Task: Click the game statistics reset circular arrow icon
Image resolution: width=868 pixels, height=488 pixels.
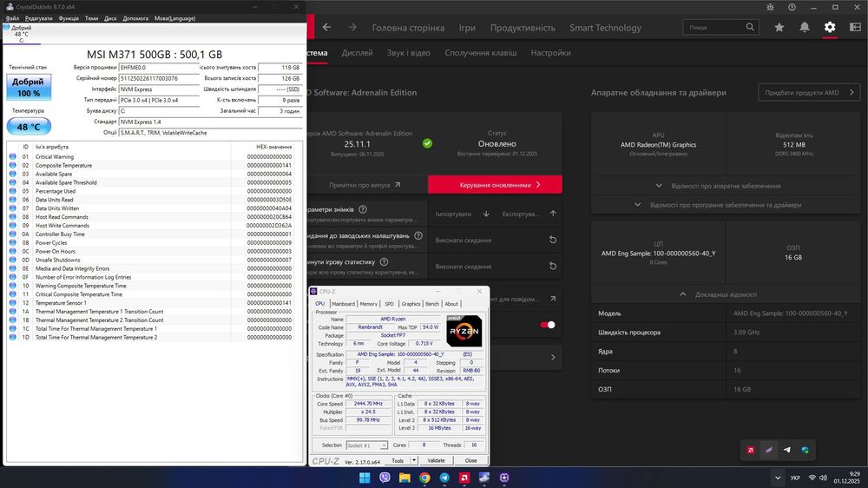Action: [x=552, y=266]
